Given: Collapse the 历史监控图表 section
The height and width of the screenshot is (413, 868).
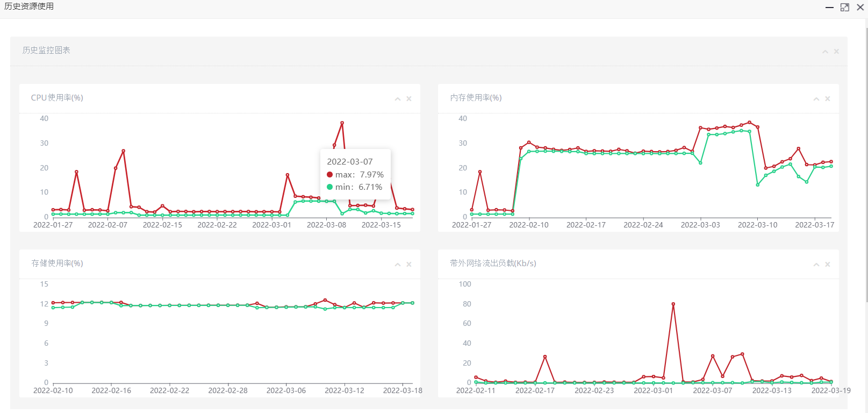Looking at the screenshot, I should (x=825, y=52).
